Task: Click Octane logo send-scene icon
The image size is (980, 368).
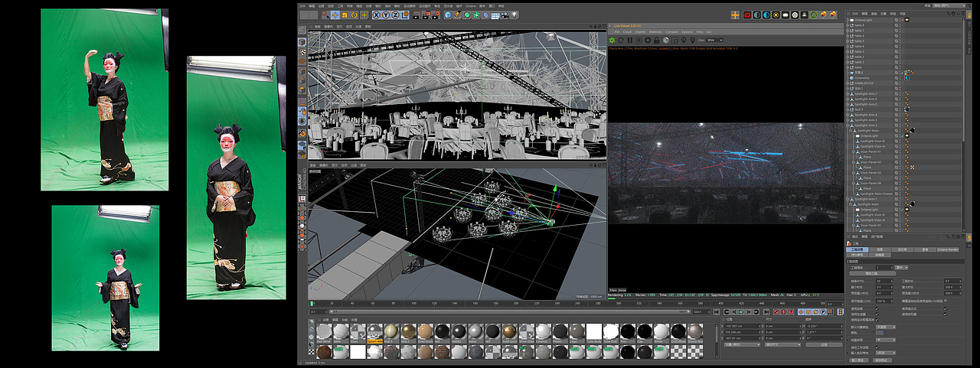Action: point(612,40)
